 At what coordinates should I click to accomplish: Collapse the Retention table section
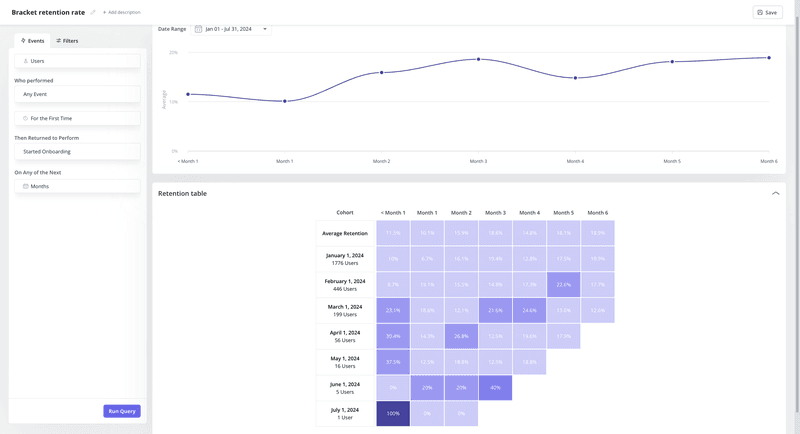(775, 193)
